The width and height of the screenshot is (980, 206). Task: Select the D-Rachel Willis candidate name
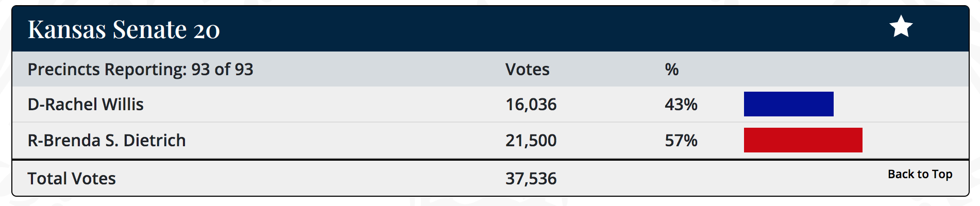click(x=86, y=105)
